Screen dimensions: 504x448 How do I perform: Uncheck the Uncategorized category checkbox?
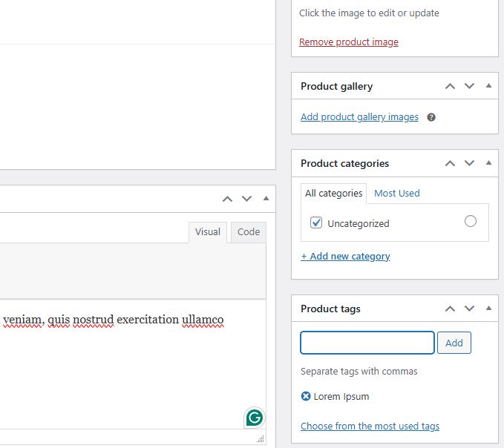[x=316, y=223]
